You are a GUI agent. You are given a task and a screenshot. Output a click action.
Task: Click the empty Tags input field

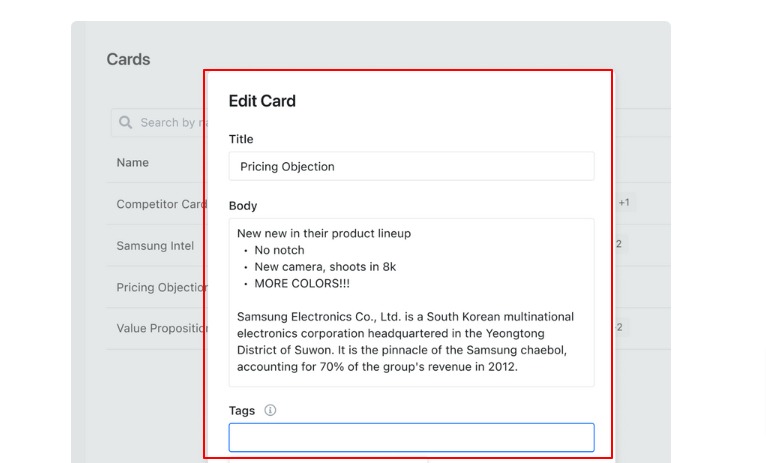411,437
